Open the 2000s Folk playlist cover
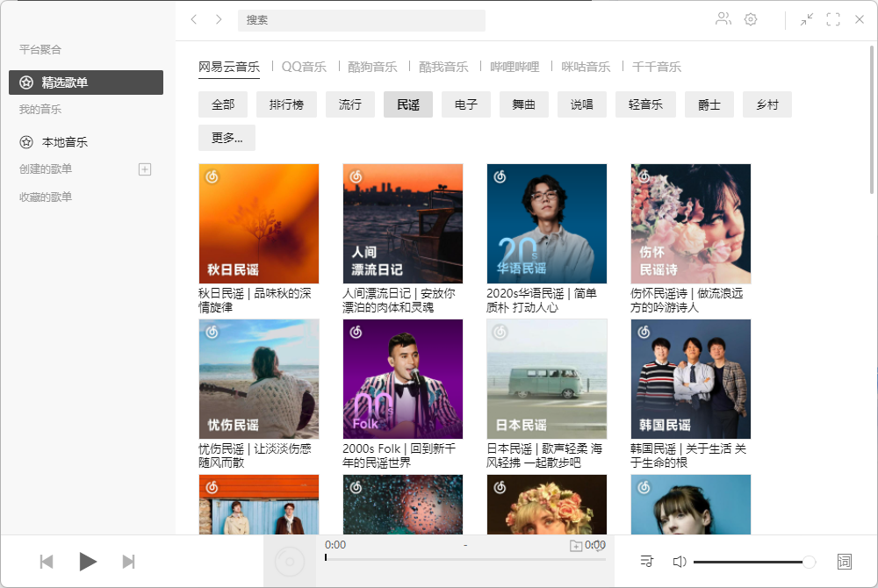 [x=403, y=379]
